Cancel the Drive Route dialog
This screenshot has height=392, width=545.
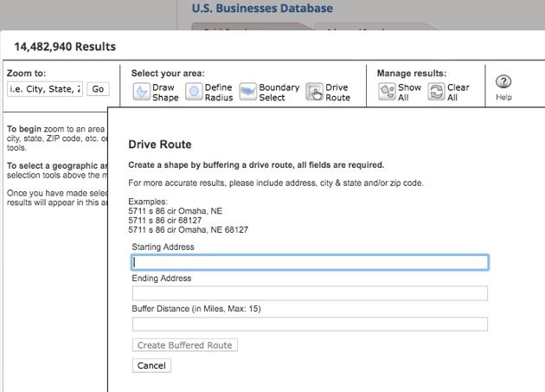click(151, 365)
